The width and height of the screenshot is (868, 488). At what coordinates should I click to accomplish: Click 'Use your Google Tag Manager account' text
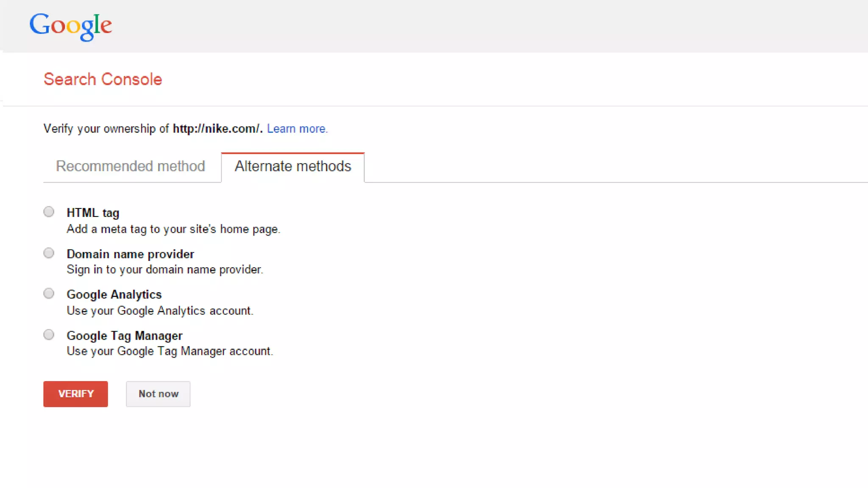coord(170,352)
